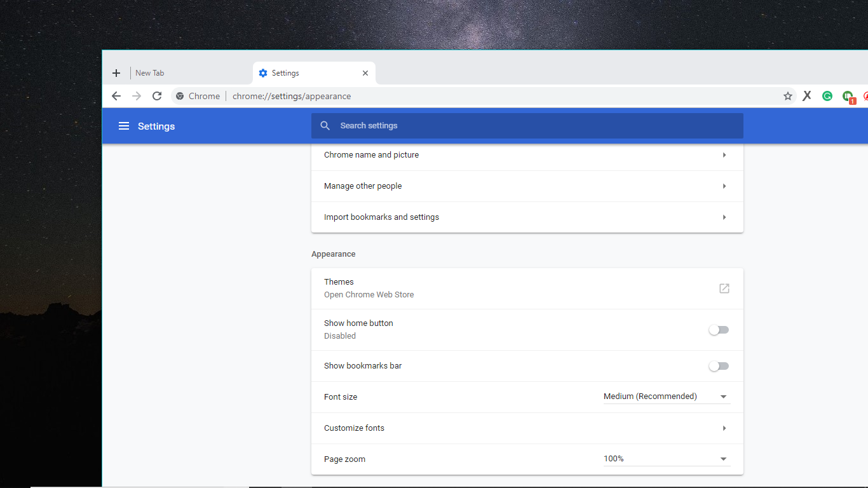868x488 pixels.
Task: Click the Show bookmarks bar label
Action: (x=363, y=366)
